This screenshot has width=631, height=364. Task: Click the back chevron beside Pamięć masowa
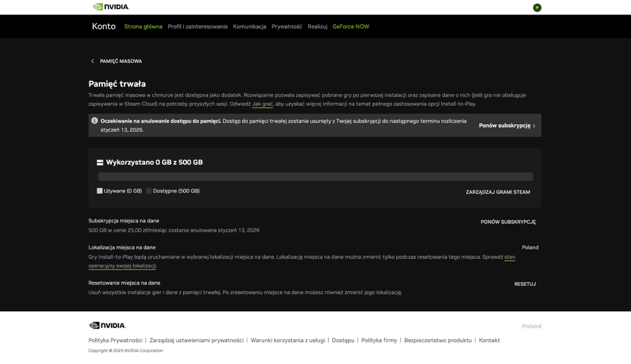[93, 61]
